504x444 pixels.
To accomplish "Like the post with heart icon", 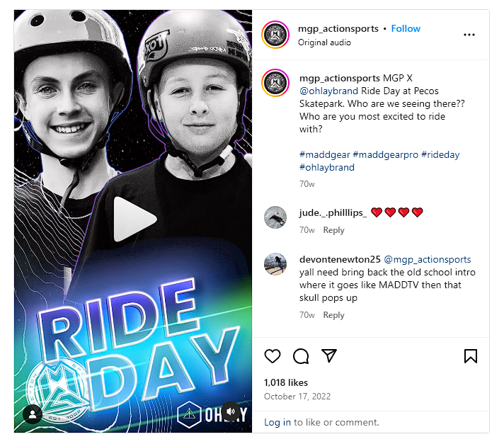I will pos(273,356).
